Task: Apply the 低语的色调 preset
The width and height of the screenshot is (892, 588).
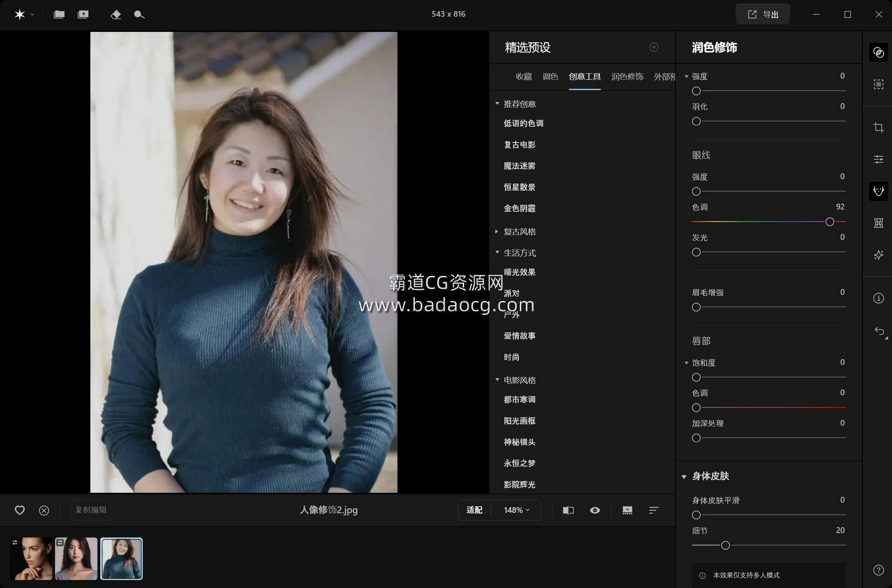Action: click(x=524, y=124)
